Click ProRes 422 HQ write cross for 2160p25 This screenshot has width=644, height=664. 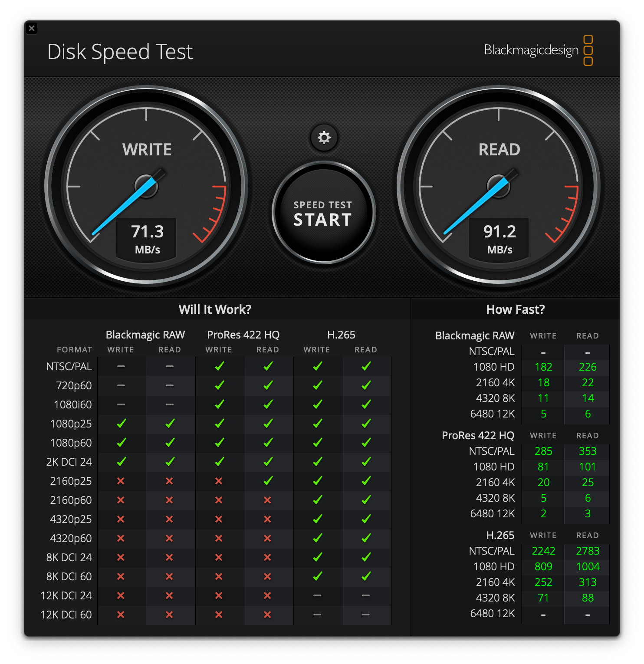click(219, 481)
